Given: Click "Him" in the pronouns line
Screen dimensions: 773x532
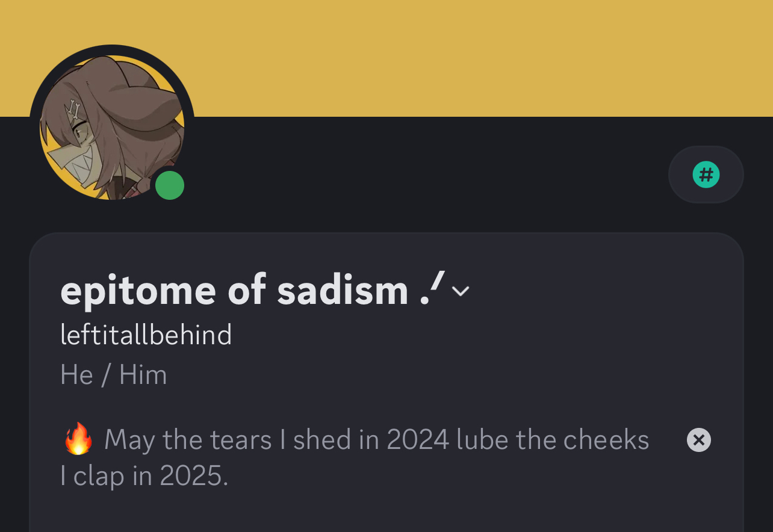Looking at the screenshot, I should click(x=143, y=375).
